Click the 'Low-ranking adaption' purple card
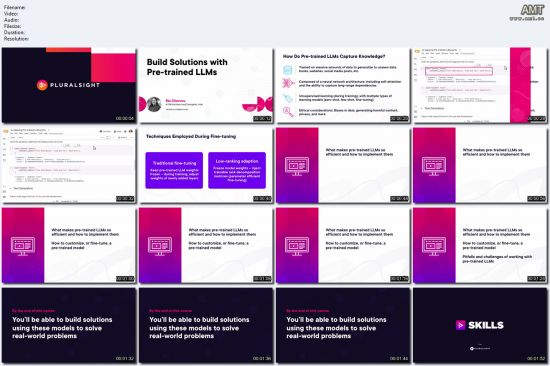The height and width of the screenshot is (366, 550). click(237, 170)
